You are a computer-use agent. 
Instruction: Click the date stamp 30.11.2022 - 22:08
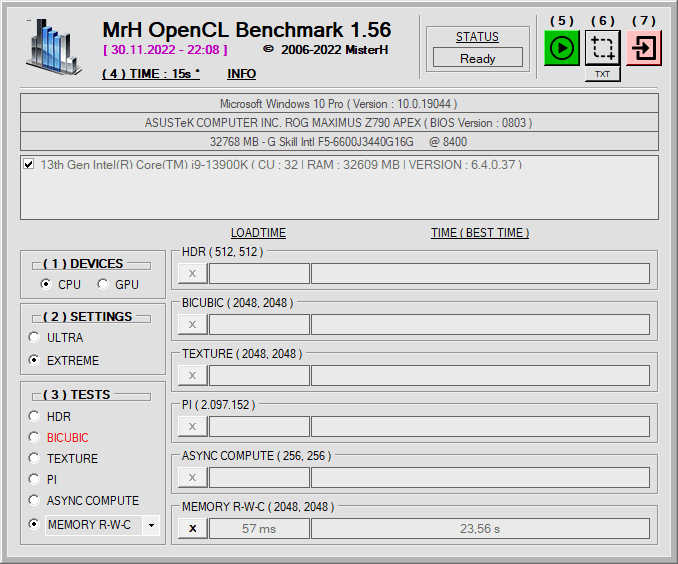click(x=165, y=50)
